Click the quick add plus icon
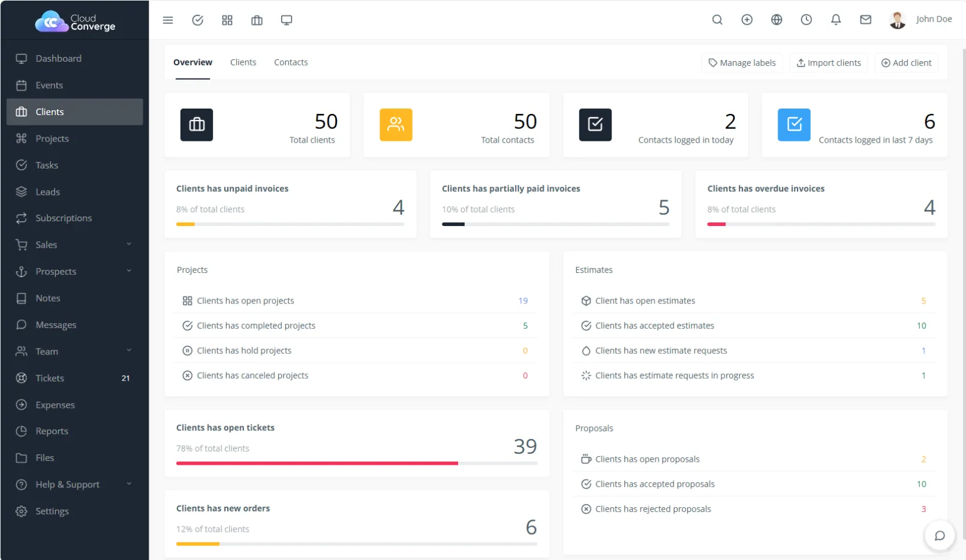The width and height of the screenshot is (966, 560). (747, 20)
